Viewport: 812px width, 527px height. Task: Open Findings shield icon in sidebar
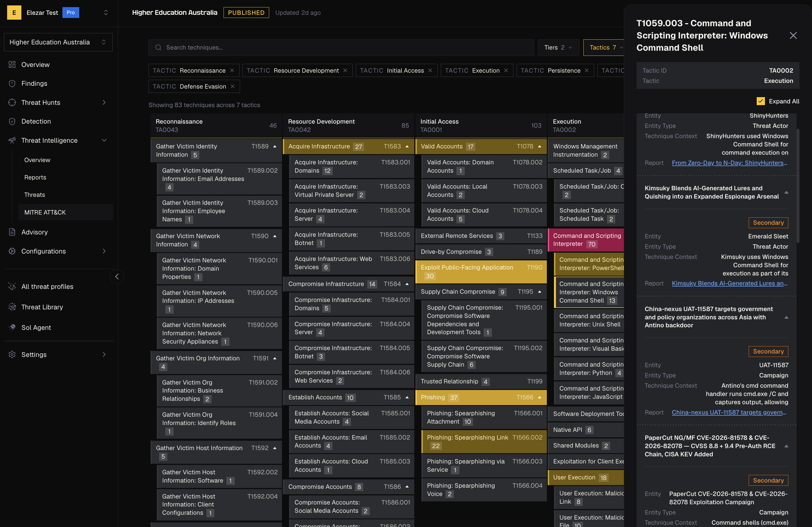pos(12,83)
